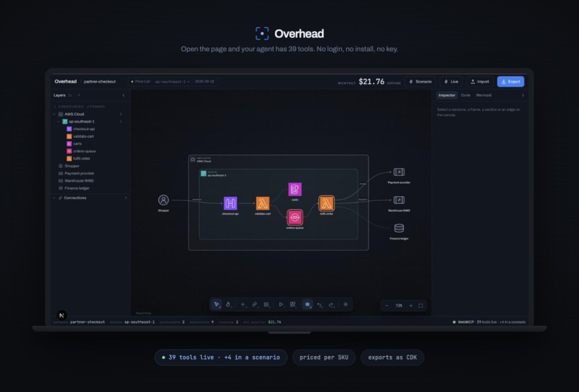
Task: Click the partner-checkout breadcrumb name
Action: (100, 82)
